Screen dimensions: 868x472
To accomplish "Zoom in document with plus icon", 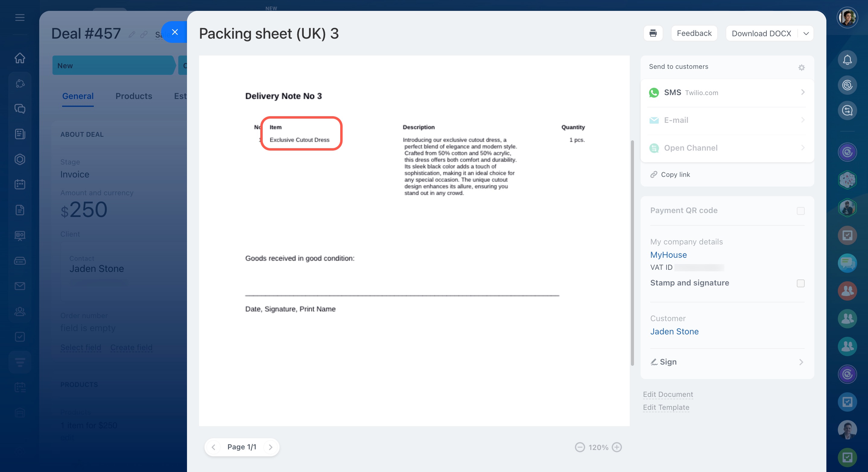I will pos(617,447).
